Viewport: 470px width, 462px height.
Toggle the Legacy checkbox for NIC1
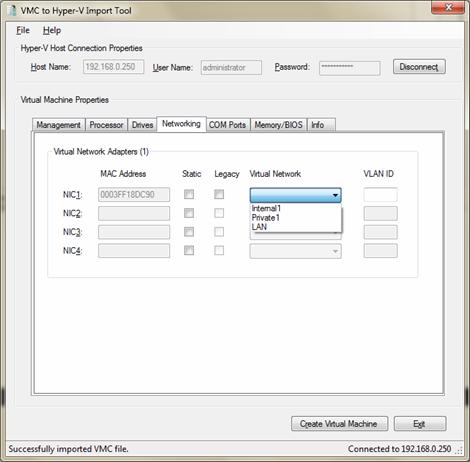tap(219, 194)
